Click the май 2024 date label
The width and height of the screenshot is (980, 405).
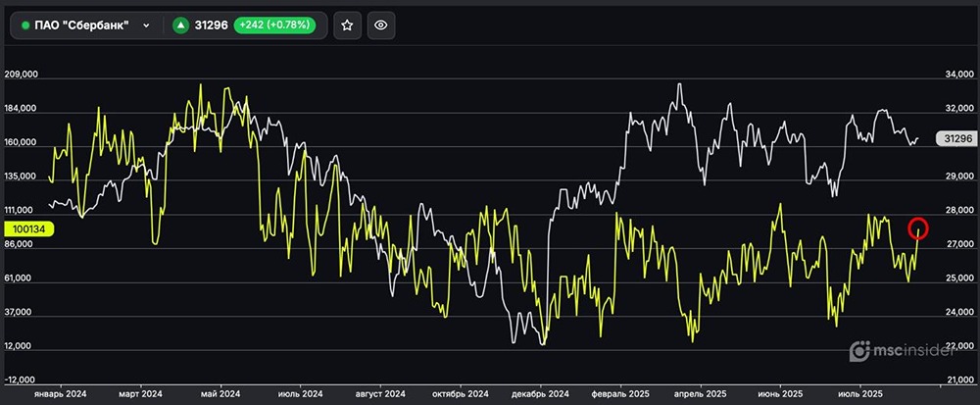click(x=220, y=394)
